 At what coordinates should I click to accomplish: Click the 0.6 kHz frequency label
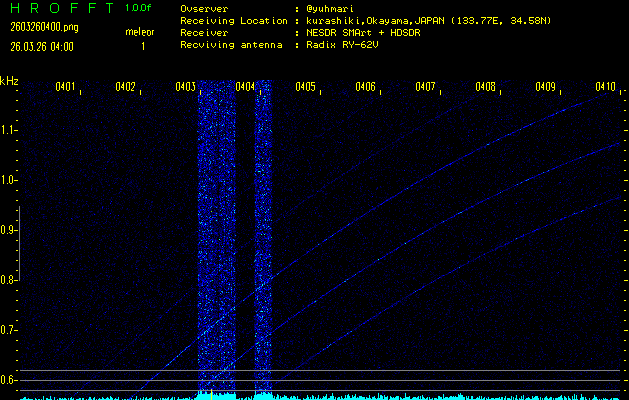(x=9, y=380)
